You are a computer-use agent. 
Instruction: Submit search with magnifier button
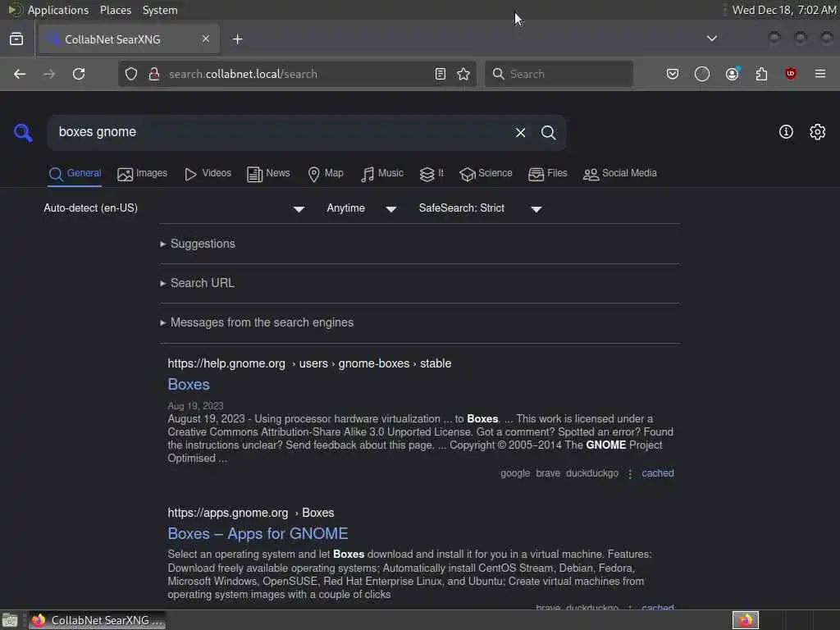[x=548, y=132]
